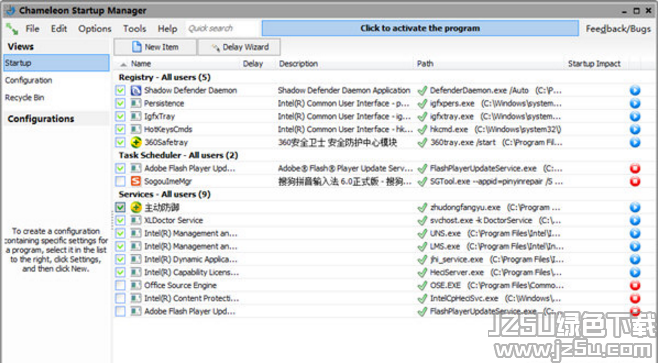Click green checkmark beside igfxpers.exe path
The width and height of the screenshot is (658, 363).
[422, 103]
